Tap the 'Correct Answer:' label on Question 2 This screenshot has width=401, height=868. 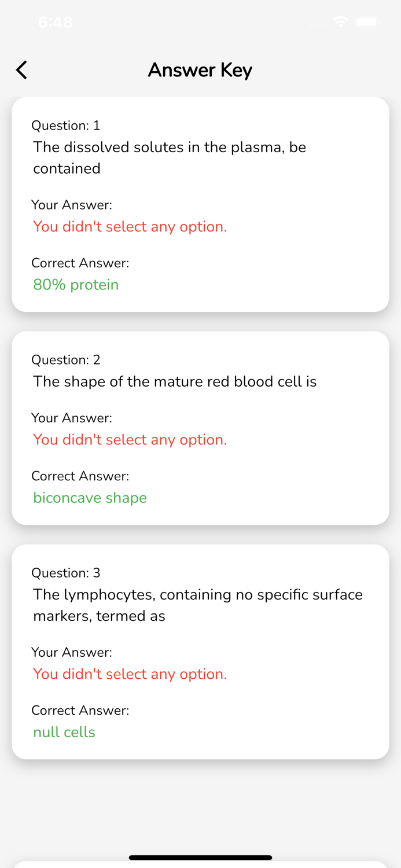(80, 476)
